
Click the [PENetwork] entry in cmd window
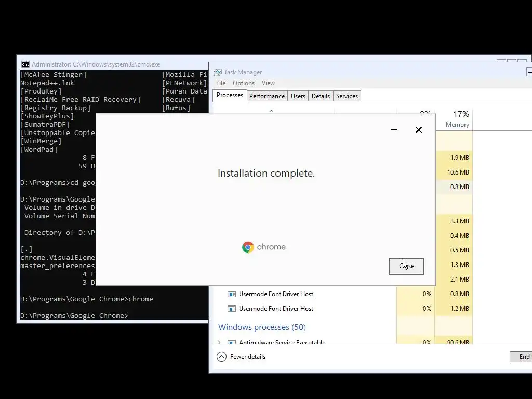pyautogui.click(x=184, y=83)
